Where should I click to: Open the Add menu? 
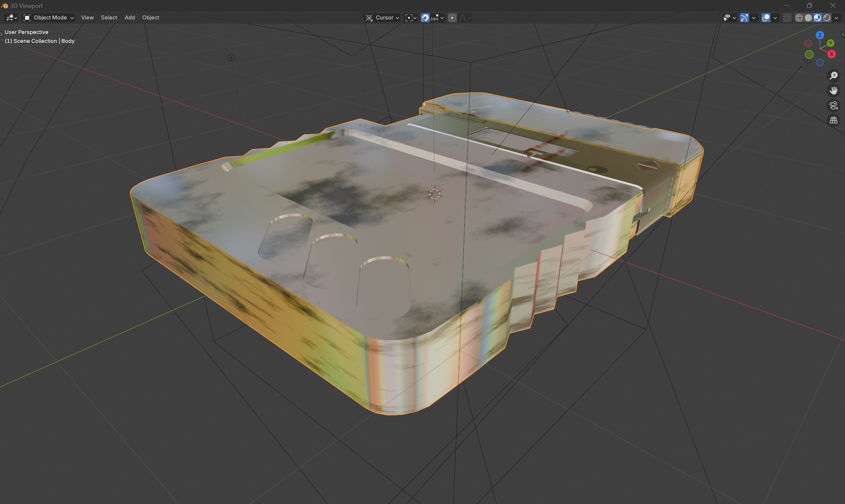[130, 18]
